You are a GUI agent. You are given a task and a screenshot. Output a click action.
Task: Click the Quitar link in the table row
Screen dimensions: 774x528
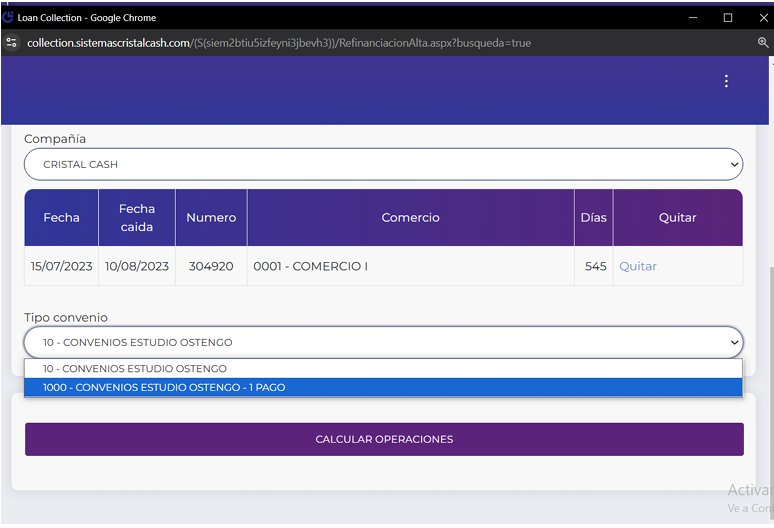click(638, 267)
